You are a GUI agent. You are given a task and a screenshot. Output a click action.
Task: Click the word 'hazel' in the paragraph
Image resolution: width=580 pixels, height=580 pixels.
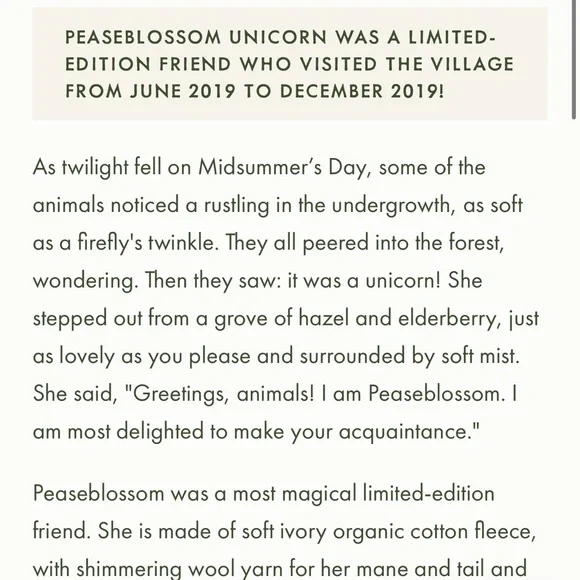click(324, 318)
